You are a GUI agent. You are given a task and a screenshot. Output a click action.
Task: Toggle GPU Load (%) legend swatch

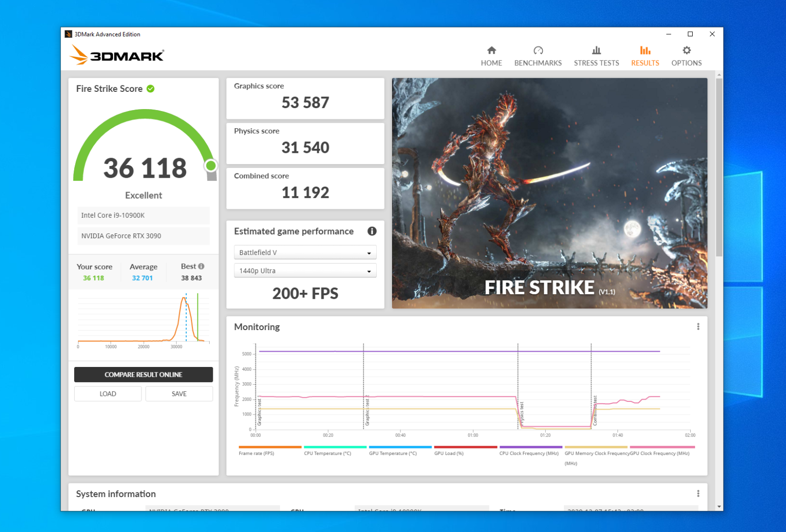point(466,447)
